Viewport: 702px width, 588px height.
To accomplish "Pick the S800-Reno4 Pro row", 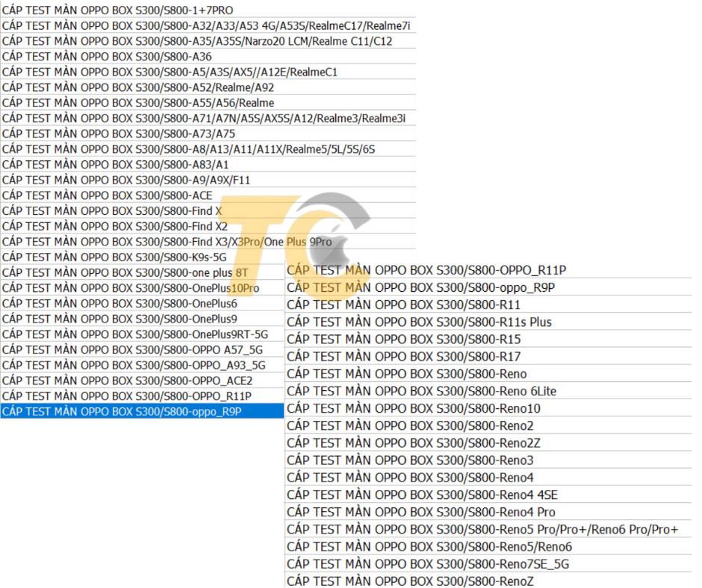I will tap(488, 511).
